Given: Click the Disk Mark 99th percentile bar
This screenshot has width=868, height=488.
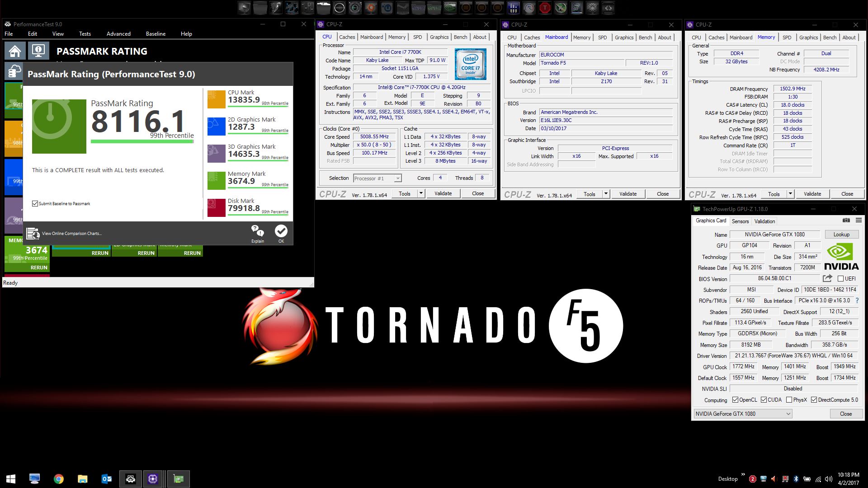Looking at the screenshot, I should pos(258,215).
